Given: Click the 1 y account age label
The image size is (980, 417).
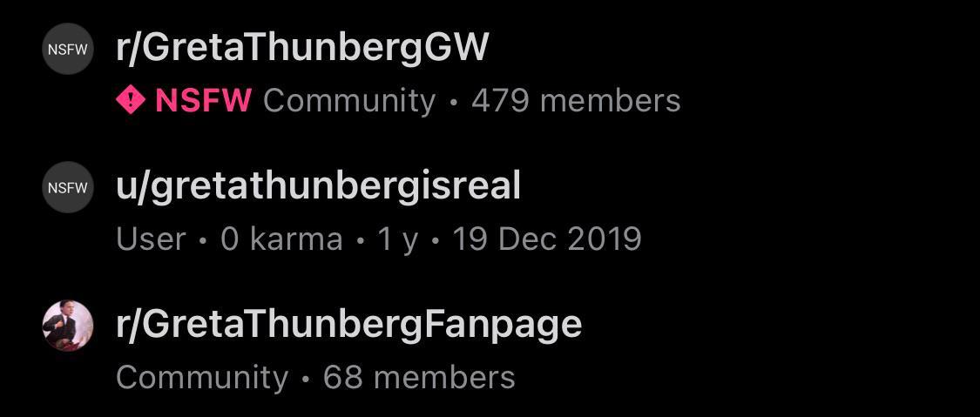Looking at the screenshot, I should (397, 239).
